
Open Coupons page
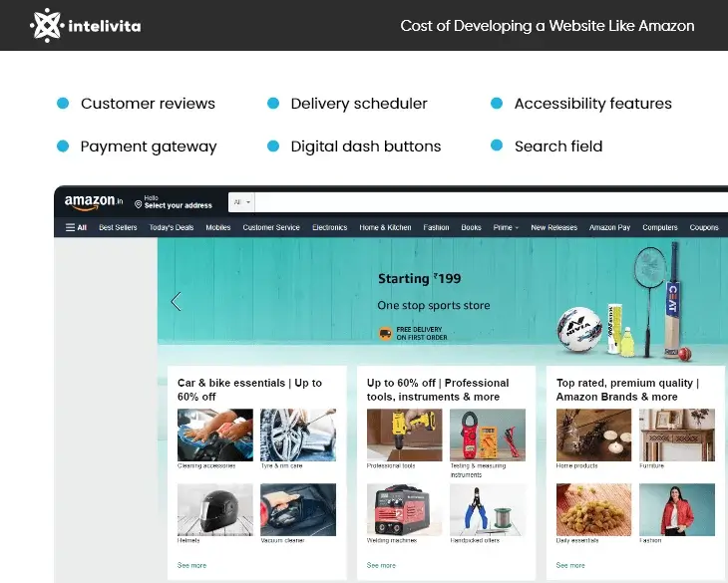pyautogui.click(x=704, y=227)
